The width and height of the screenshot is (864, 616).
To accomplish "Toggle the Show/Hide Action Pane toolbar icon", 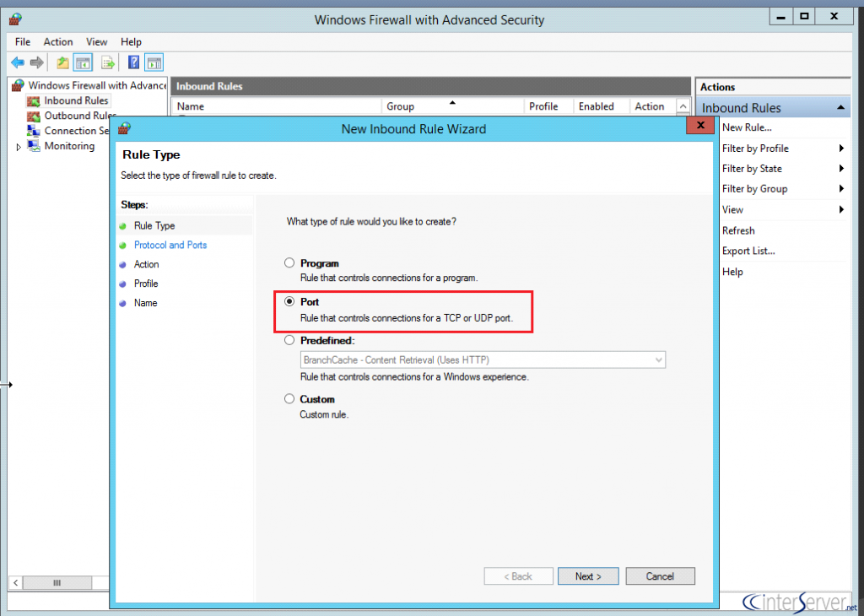I will (x=154, y=62).
